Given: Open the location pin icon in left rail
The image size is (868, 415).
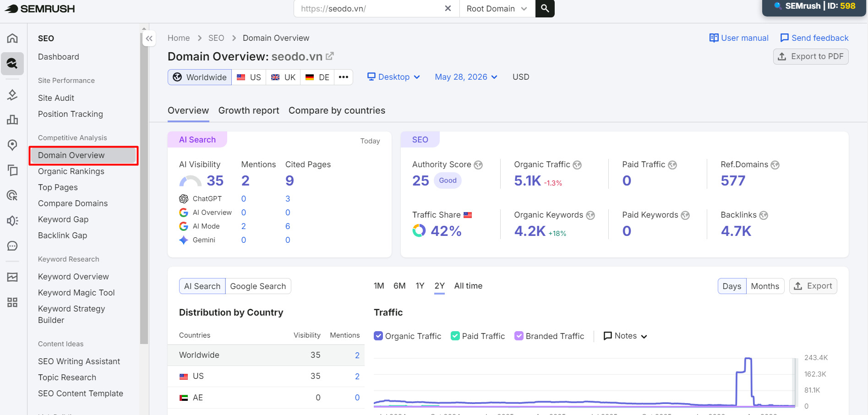Looking at the screenshot, I should tap(12, 145).
